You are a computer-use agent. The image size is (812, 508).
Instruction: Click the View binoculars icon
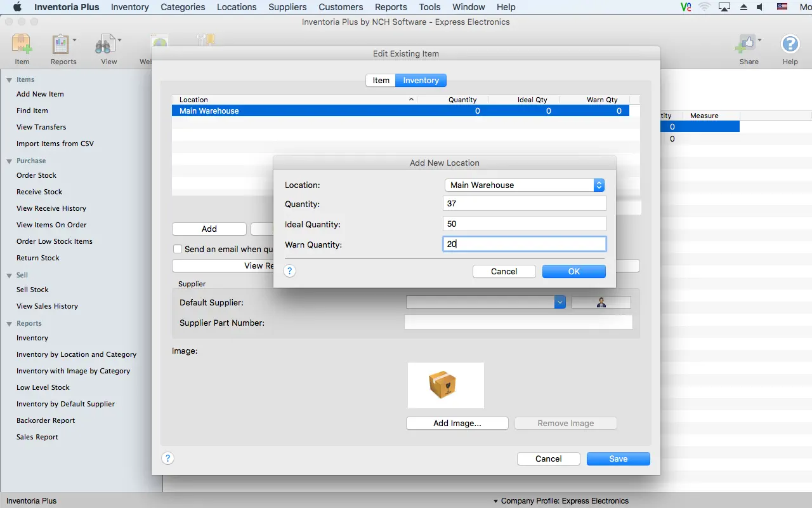click(104, 45)
